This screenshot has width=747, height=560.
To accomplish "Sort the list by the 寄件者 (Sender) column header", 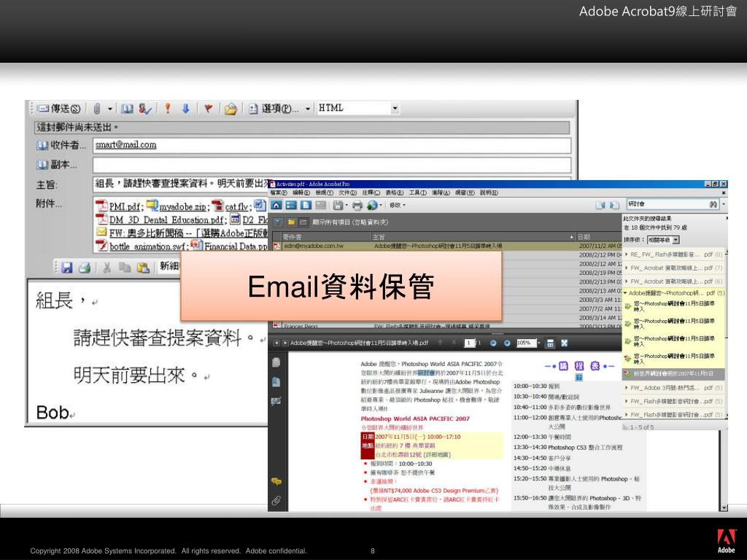I will click(x=326, y=237).
